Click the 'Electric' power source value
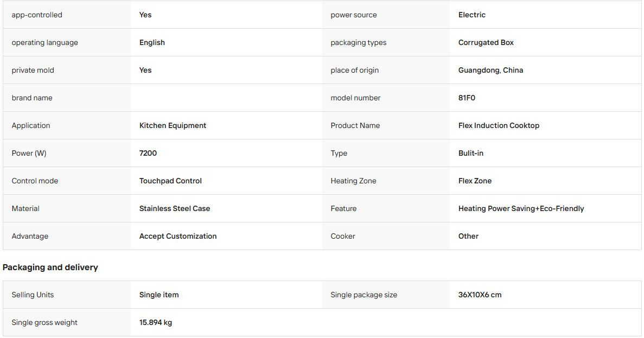Image resolution: width=644 pixels, height=338 pixels. 472,15
